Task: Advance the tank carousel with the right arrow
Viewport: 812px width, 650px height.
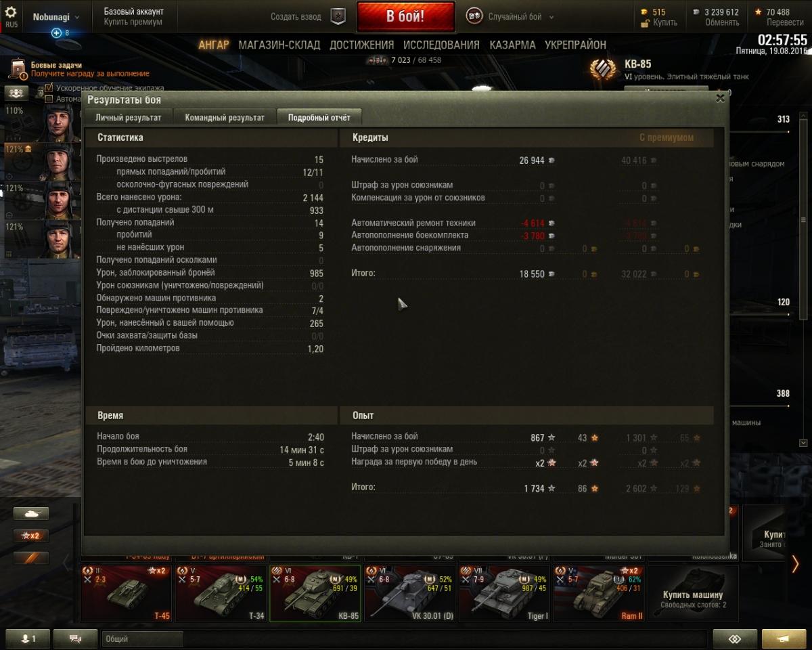Action: [x=796, y=563]
